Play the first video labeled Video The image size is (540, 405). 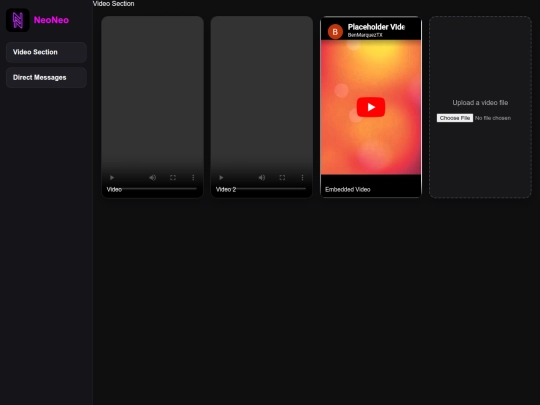[112, 178]
